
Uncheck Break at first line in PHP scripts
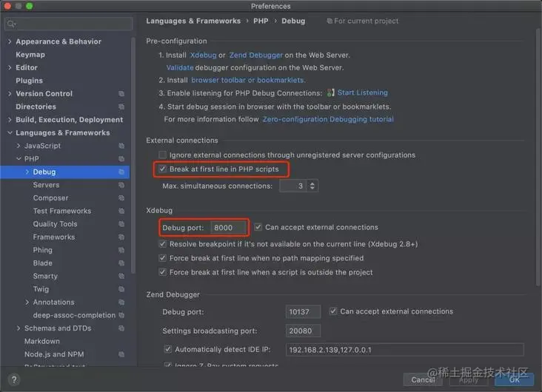162,169
